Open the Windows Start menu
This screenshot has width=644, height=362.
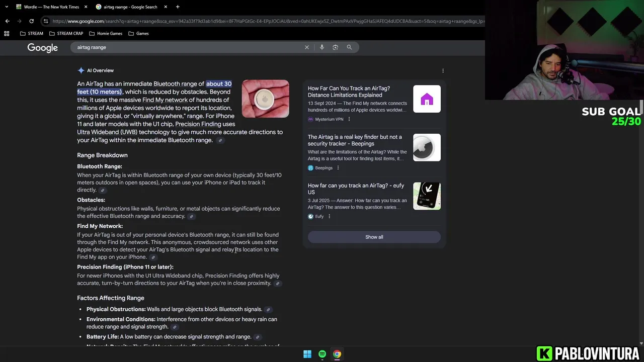[x=307, y=354]
